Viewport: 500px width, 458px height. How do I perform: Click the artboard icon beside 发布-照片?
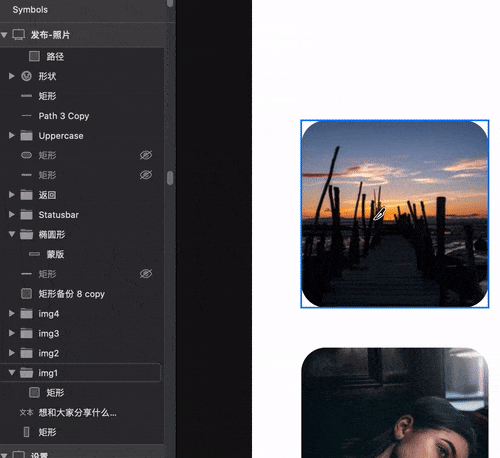19,35
